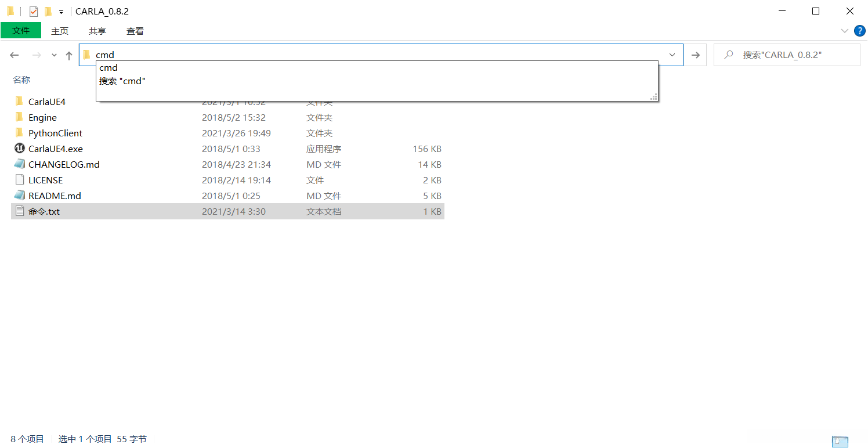This screenshot has height=448, width=868.
Task: Click the README.md file icon
Action: 19,196
